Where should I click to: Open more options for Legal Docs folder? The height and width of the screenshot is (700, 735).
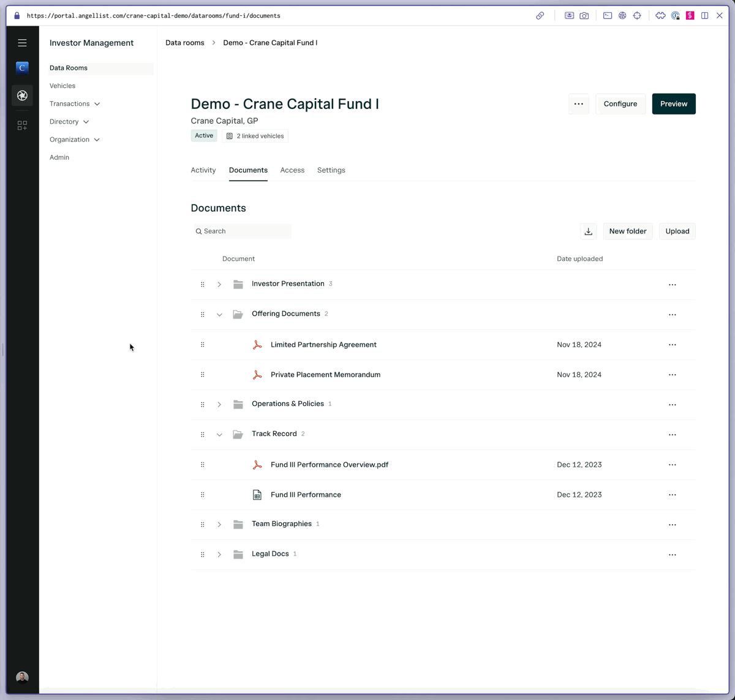point(673,555)
